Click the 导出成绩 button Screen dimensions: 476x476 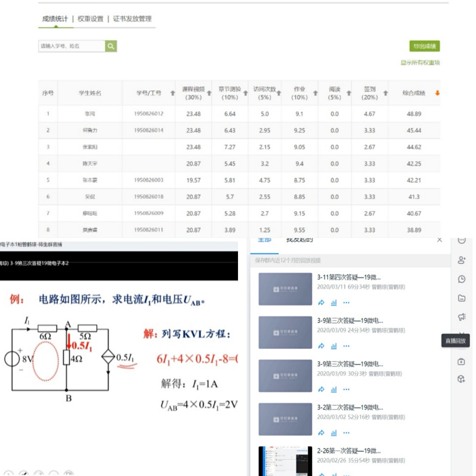[424, 46]
